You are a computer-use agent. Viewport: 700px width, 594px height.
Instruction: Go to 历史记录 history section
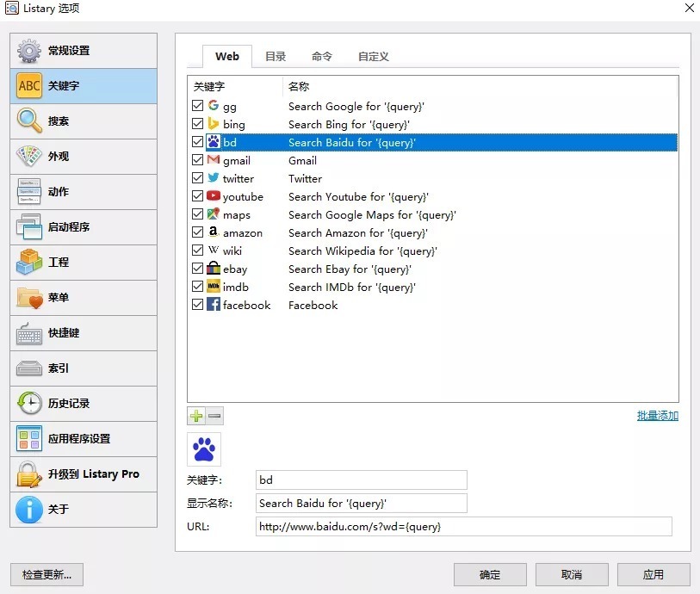pos(84,404)
